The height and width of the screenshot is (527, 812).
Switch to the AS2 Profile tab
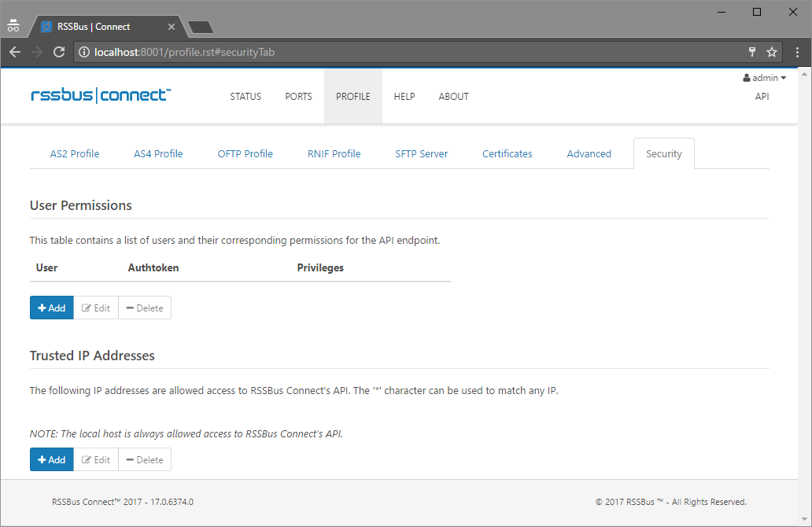tap(75, 153)
